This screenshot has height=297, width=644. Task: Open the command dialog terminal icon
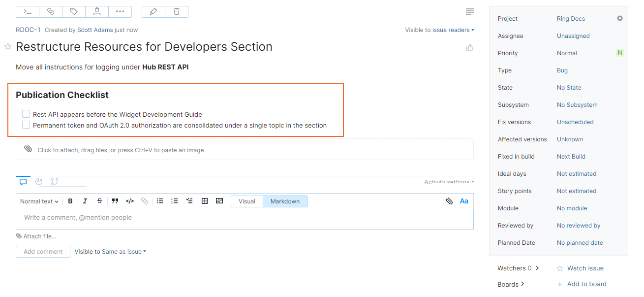[27, 11]
